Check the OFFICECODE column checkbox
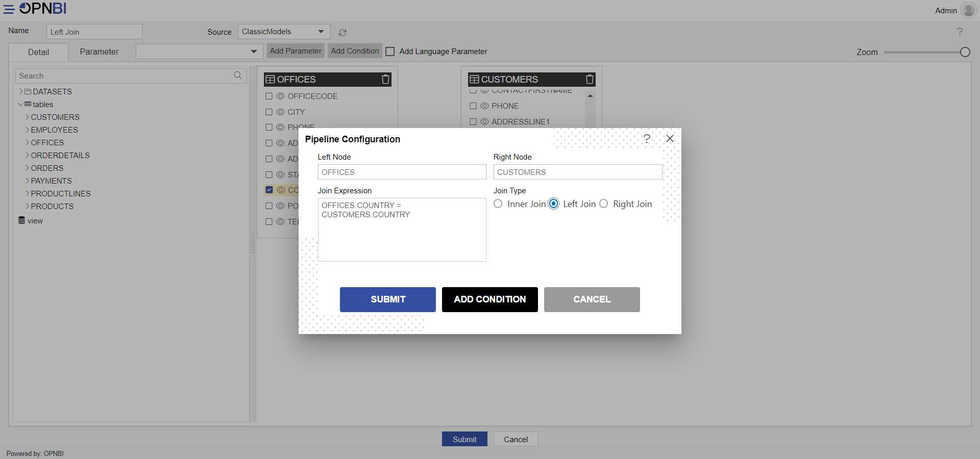 (x=269, y=96)
